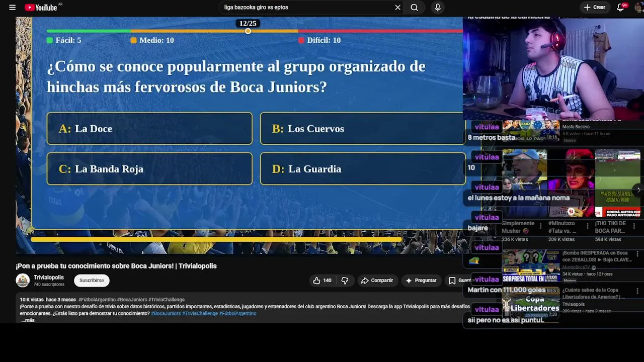Open the account avatar menu
The width and height of the screenshot is (644, 362).
(x=639, y=8)
